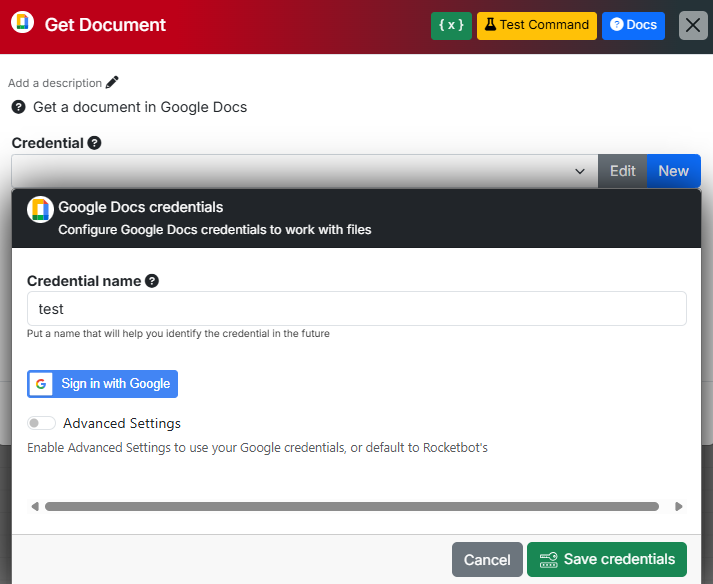Enable the Advanced Settings toggle
Image resolution: width=713 pixels, height=584 pixels.
[41, 423]
